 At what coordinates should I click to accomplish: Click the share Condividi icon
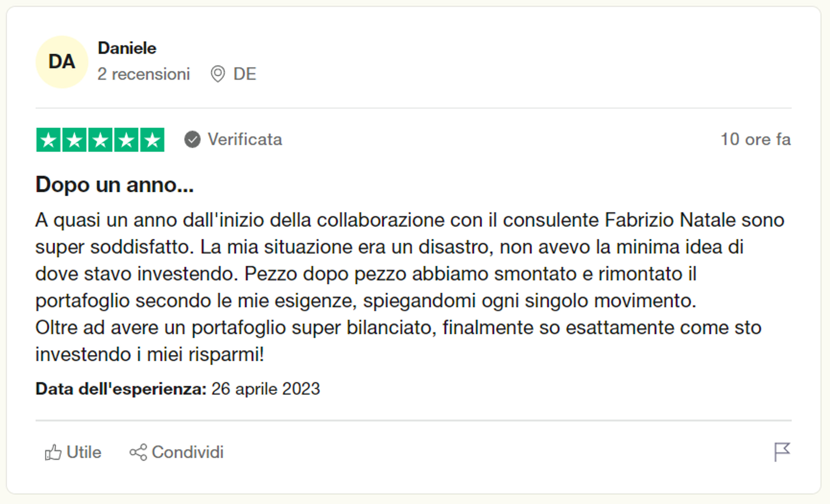coord(138,453)
